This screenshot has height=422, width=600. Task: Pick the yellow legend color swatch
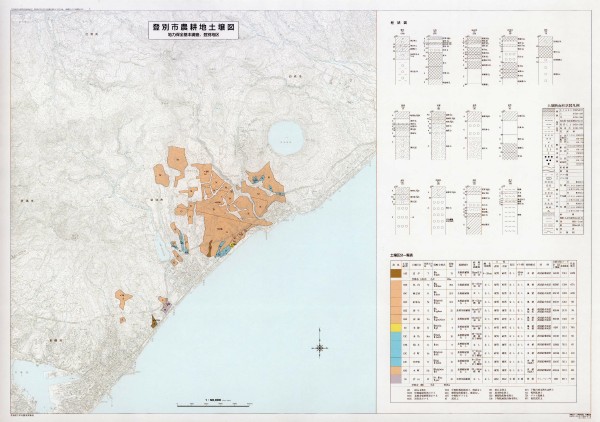click(x=396, y=327)
